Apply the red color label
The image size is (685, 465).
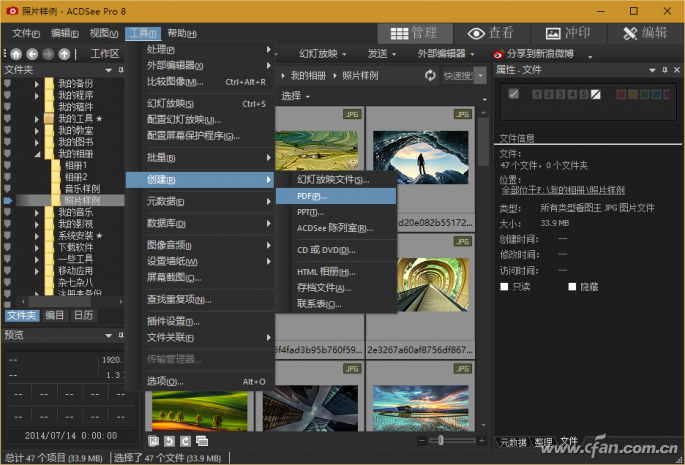[621, 94]
